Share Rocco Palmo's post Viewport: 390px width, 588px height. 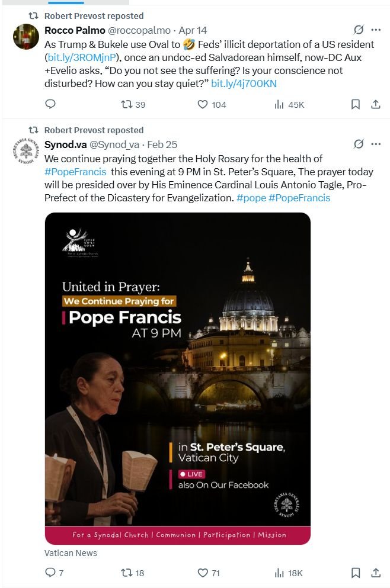click(376, 104)
